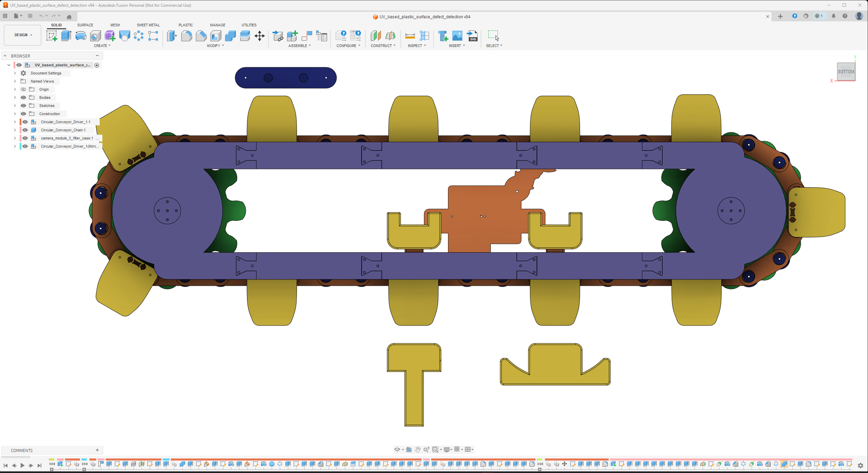
Task: Select the Revolve tool
Action: [81, 36]
